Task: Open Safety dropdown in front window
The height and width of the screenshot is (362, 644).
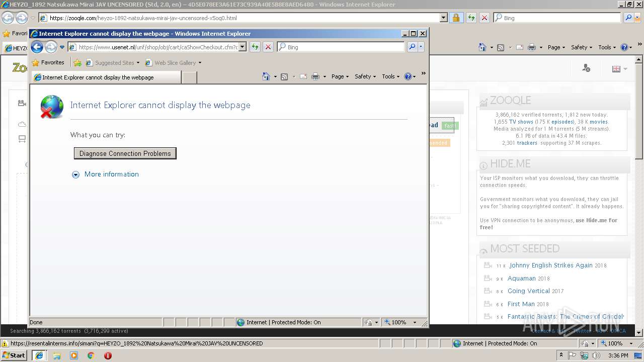Action: click(x=365, y=76)
